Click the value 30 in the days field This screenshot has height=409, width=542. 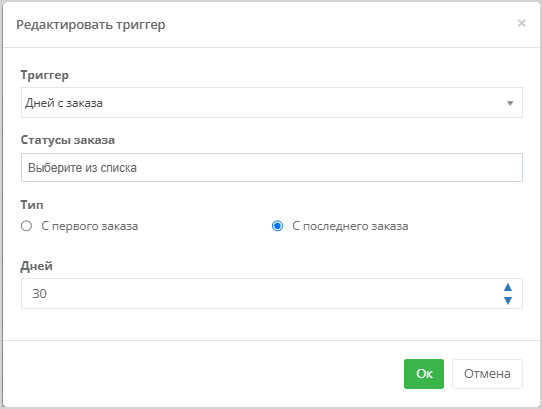(39, 294)
